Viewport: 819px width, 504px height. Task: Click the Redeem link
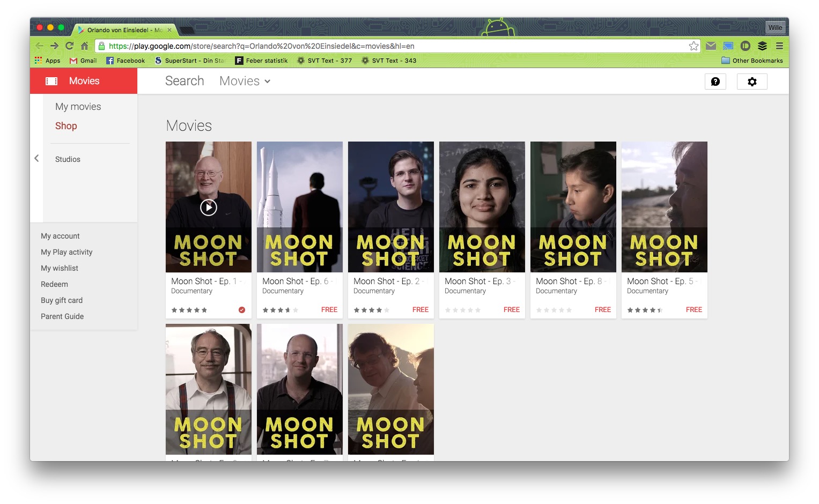coord(54,284)
